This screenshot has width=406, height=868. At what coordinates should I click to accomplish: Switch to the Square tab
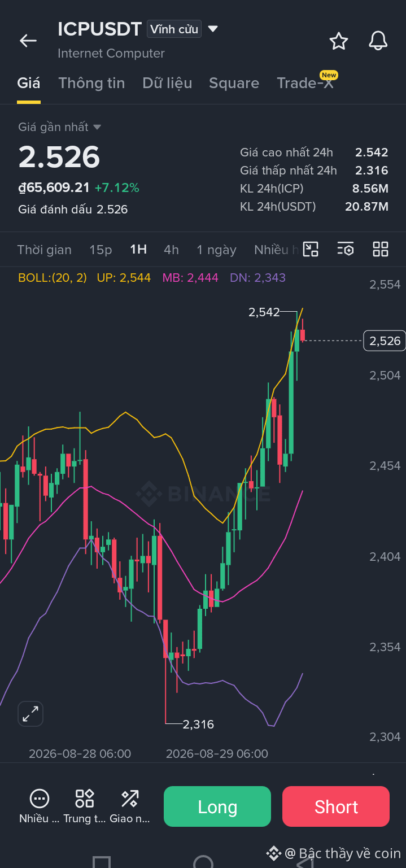[234, 83]
